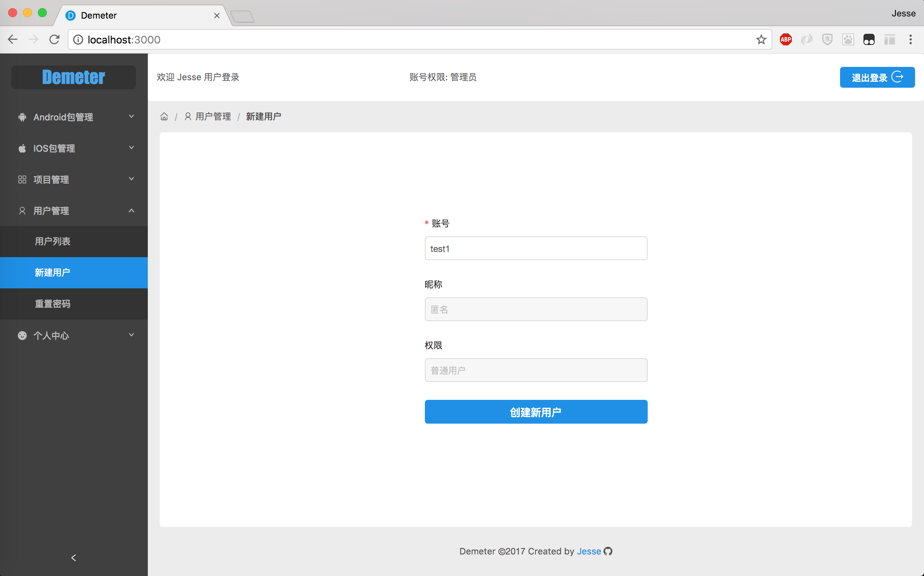Open Chrome three-dot menu
924x576 pixels.
coord(910,40)
